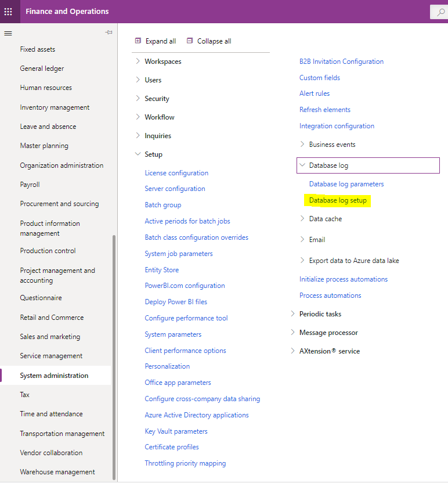Open Office app parameters link
Image resolution: width=448 pixels, height=483 pixels.
(x=178, y=383)
